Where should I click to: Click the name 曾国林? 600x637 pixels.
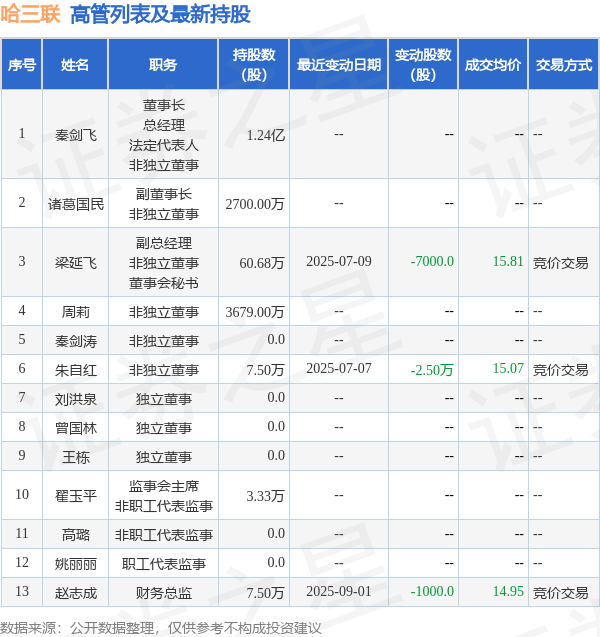[x=76, y=428]
